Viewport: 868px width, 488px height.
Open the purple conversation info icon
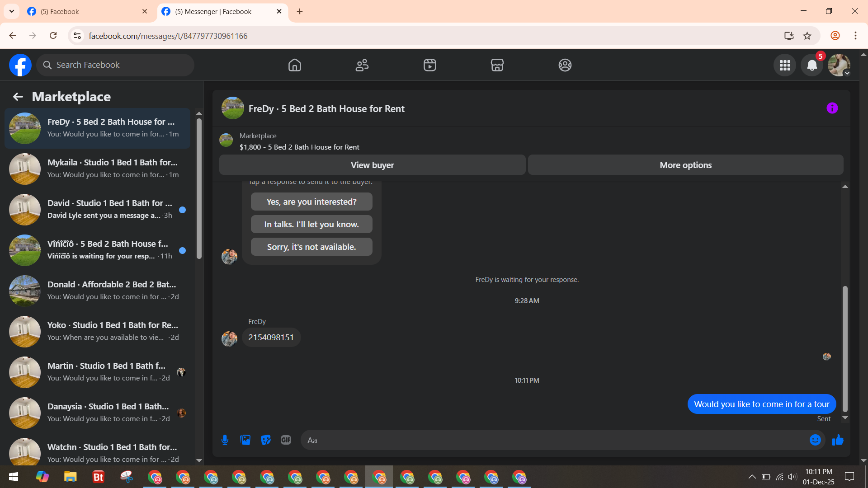832,108
